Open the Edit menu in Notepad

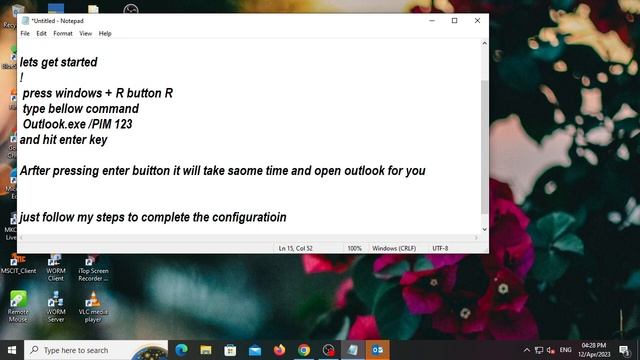coord(41,33)
